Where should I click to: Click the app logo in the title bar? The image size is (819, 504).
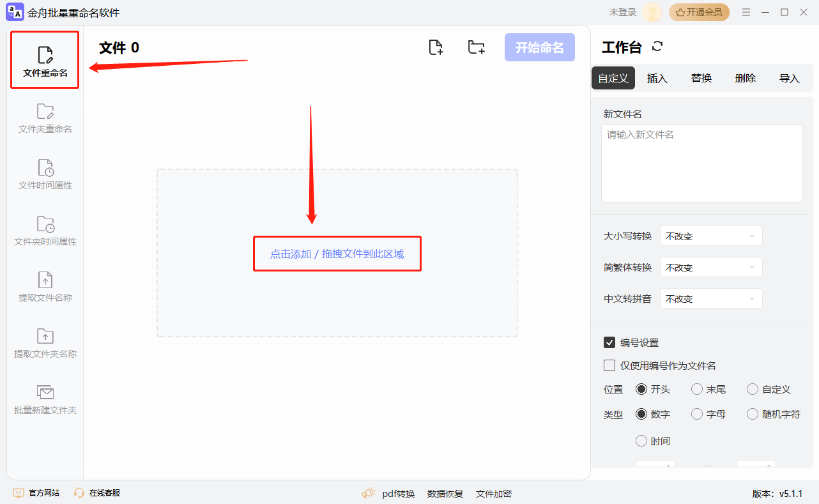(15, 12)
